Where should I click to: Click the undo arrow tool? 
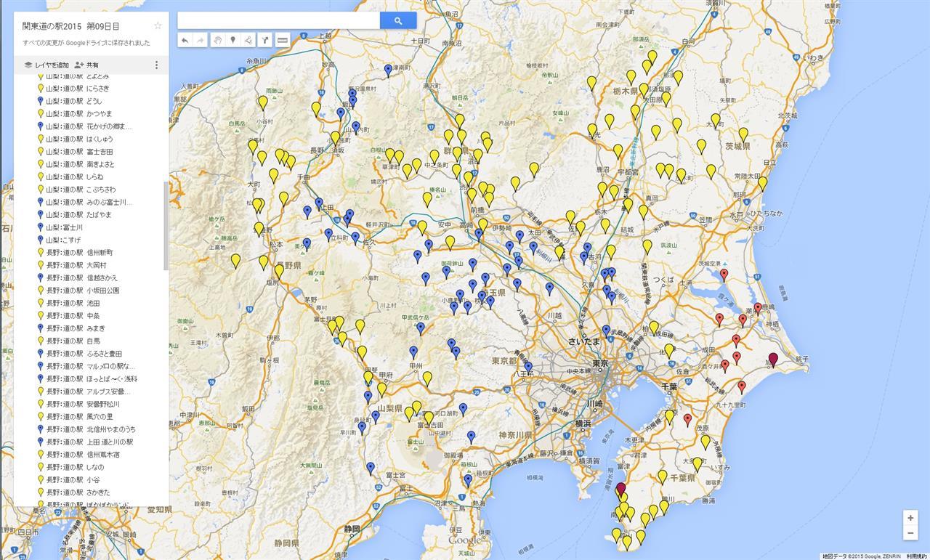click(x=185, y=40)
